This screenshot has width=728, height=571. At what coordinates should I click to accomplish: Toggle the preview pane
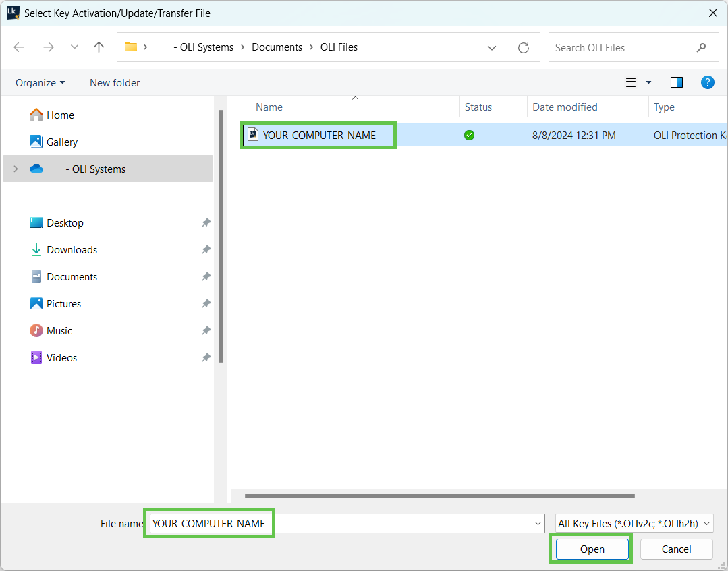[677, 82]
